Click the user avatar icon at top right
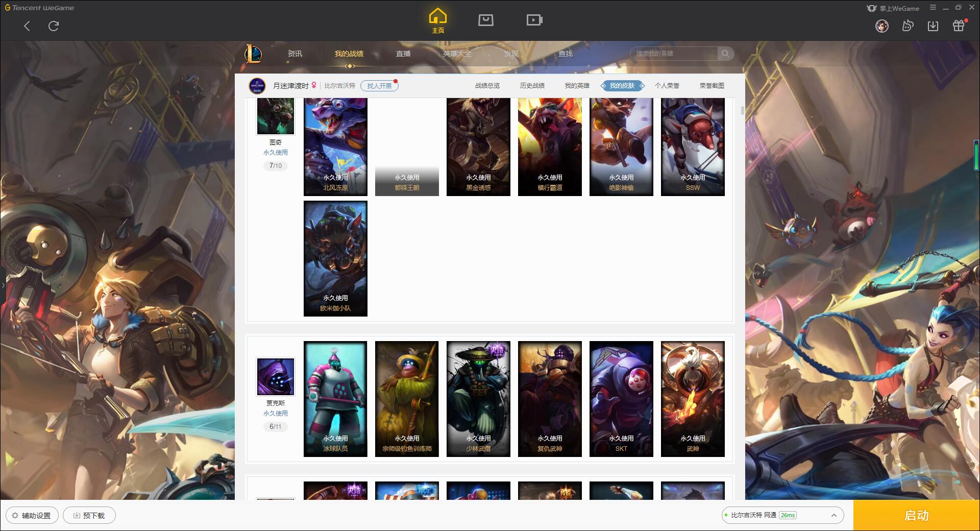980x531 pixels. pyautogui.click(x=882, y=26)
